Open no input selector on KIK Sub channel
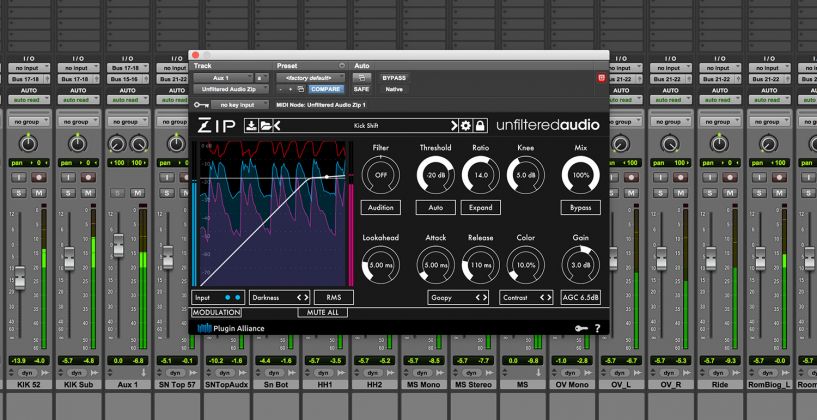 click(x=79, y=68)
